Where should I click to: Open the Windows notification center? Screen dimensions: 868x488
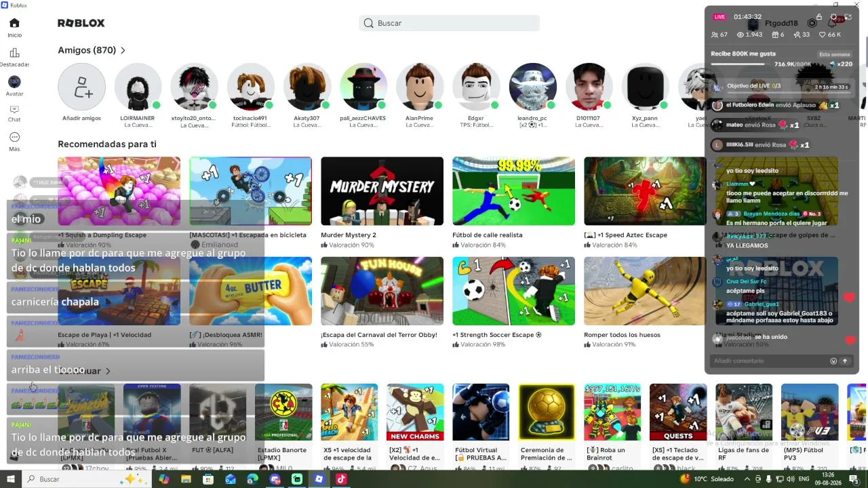(x=855, y=479)
